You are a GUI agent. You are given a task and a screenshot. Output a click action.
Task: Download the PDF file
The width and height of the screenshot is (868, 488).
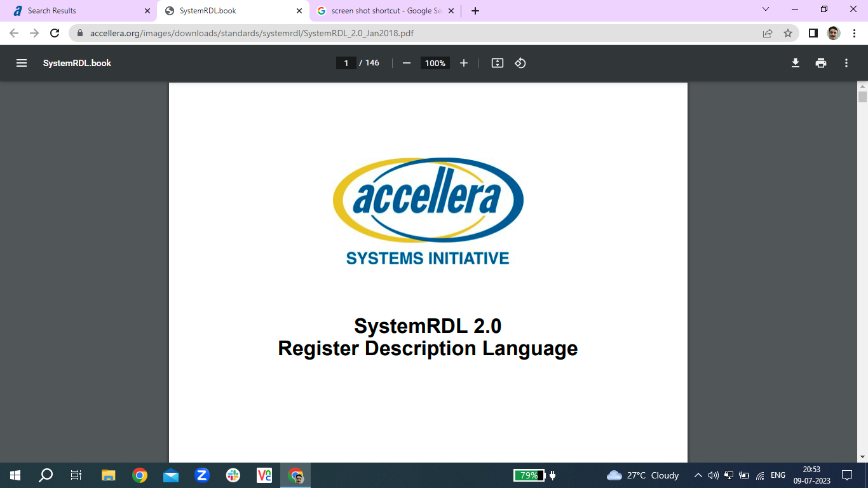795,63
